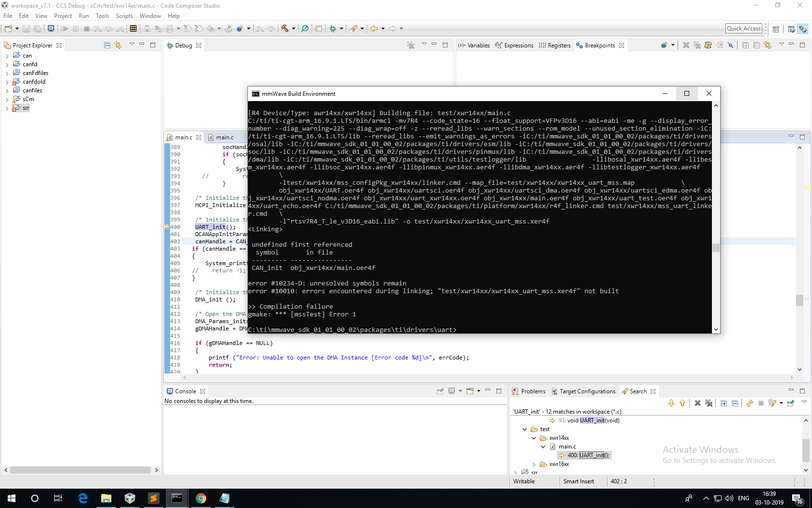Open New file dropdown arrow
This screenshot has height=508, width=812.
pyautogui.click(x=17, y=29)
